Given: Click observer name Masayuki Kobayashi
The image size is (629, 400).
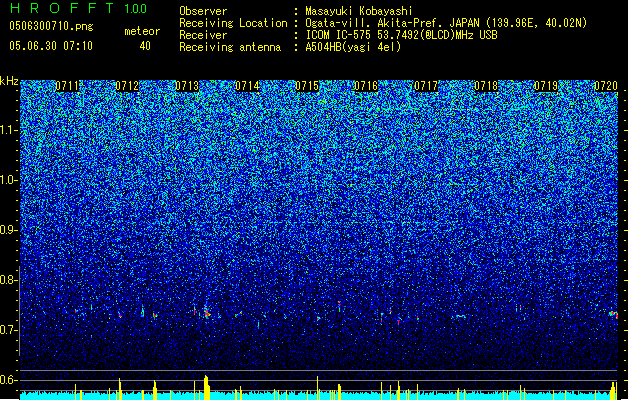Looking at the screenshot, I should click(359, 11).
